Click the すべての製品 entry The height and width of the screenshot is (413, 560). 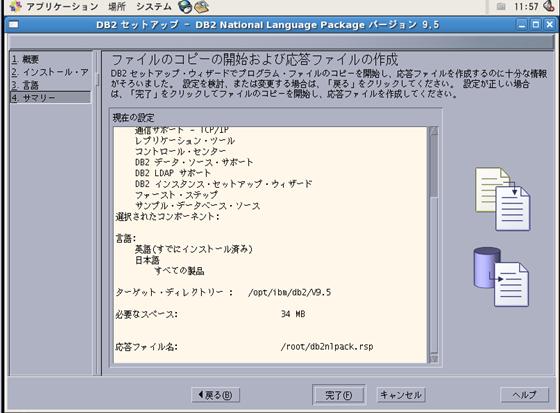[179, 271]
